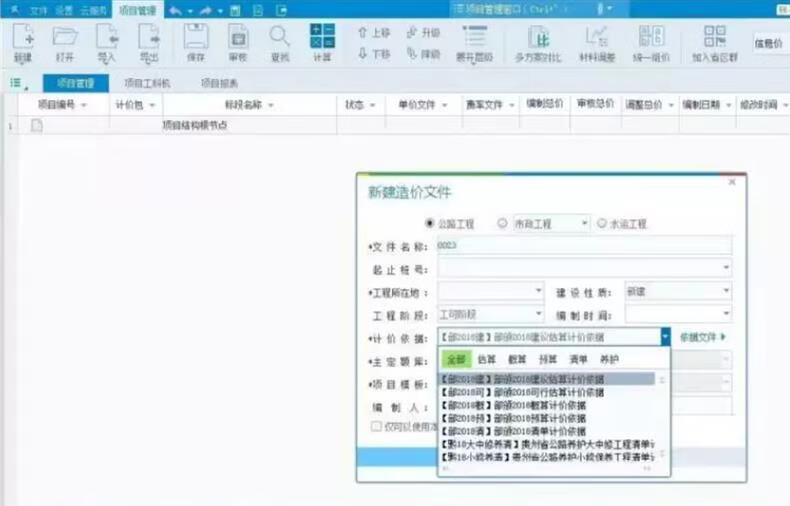This screenshot has width=790, height=506.
Task: Open the 文件 menu
Action: (x=38, y=10)
